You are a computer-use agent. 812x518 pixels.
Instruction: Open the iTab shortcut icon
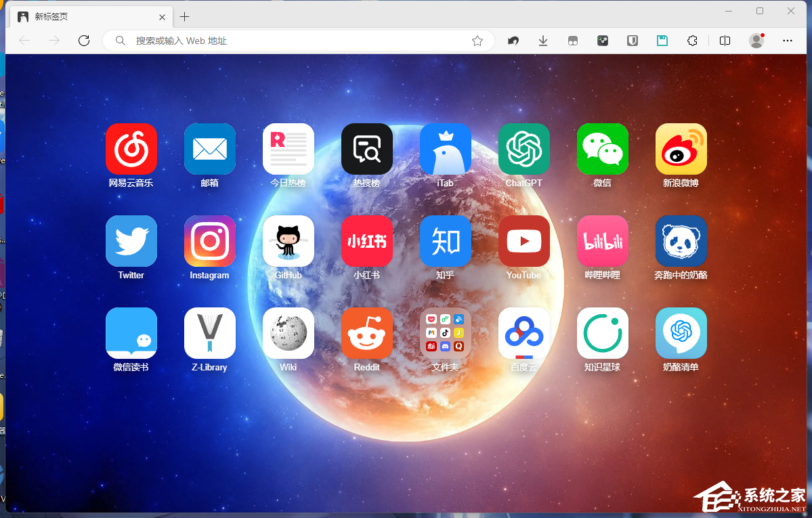pos(446,149)
